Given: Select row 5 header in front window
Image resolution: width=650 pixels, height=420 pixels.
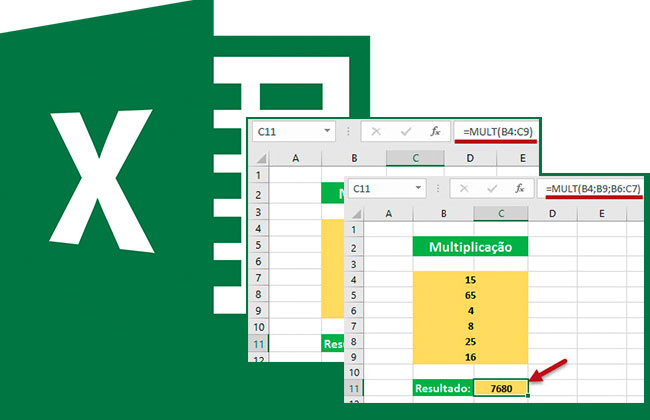Looking at the screenshot, I should coord(354,295).
